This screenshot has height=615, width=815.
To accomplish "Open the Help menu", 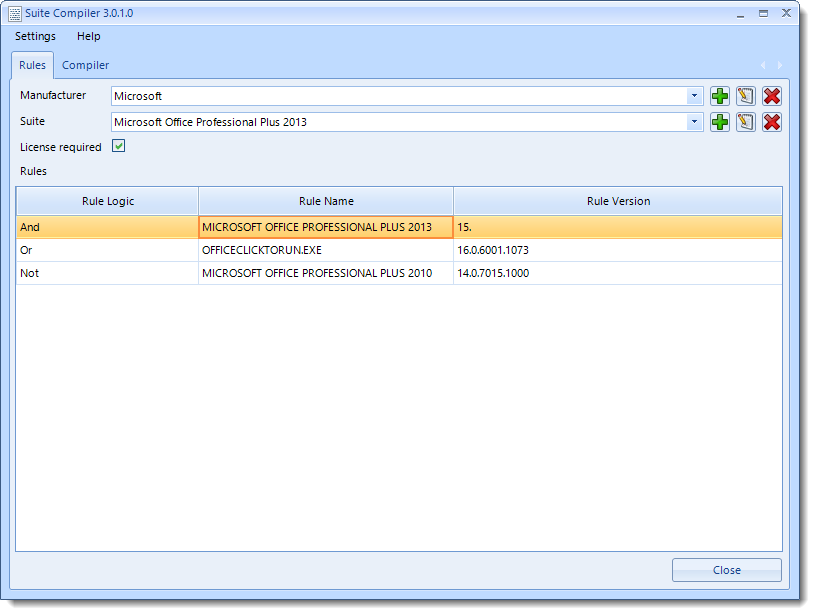I will (x=88, y=36).
